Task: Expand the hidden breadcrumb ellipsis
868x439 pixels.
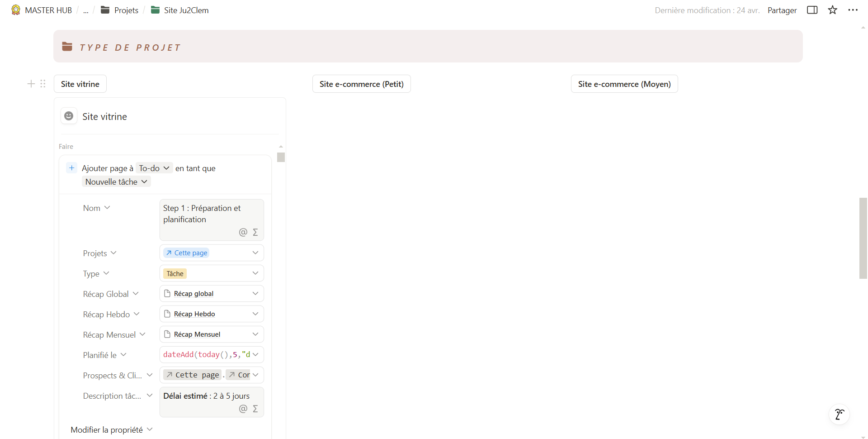Action: (86, 10)
